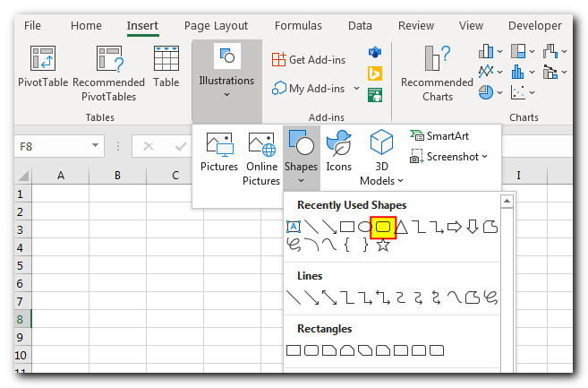Open the People Graph add-in icon
The width and height of the screenshot is (588, 388).
[375, 95]
